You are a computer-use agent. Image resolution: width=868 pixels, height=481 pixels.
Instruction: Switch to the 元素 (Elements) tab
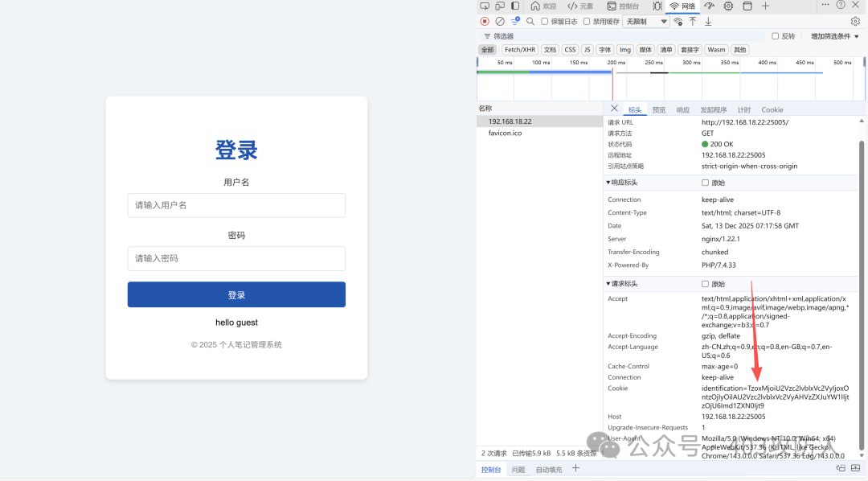click(x=579, y=6)
